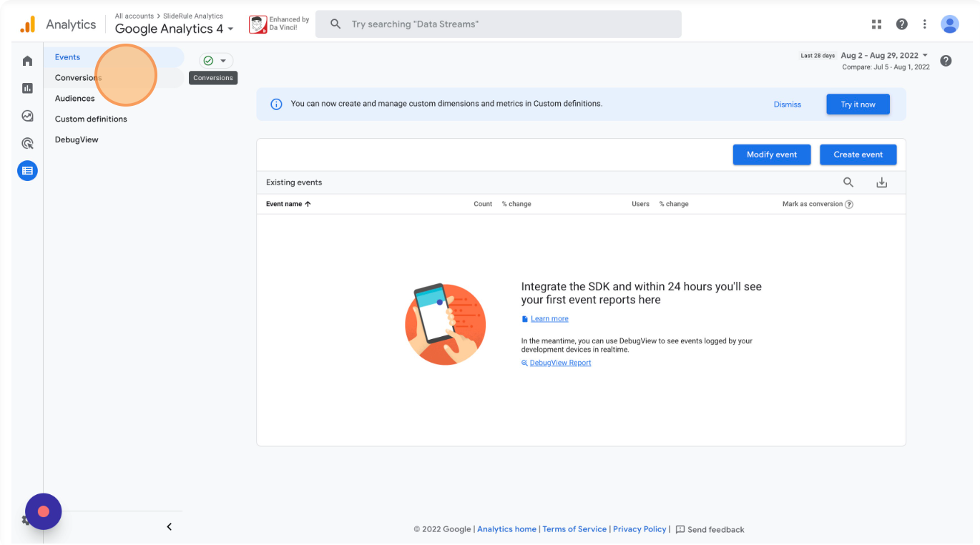Collapse the side navigation panel
This screenshot has width=980, height=545.
[x=170, y=527]
